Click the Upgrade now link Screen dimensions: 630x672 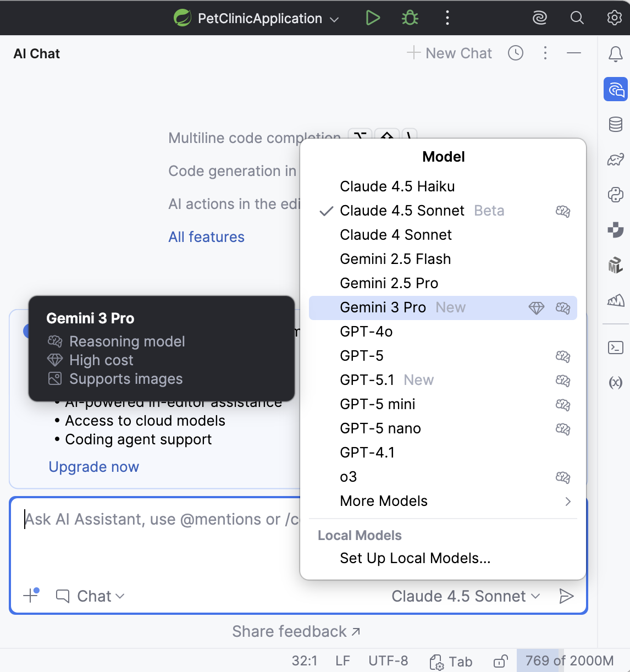pyautogui.click(x=93, y=466)
